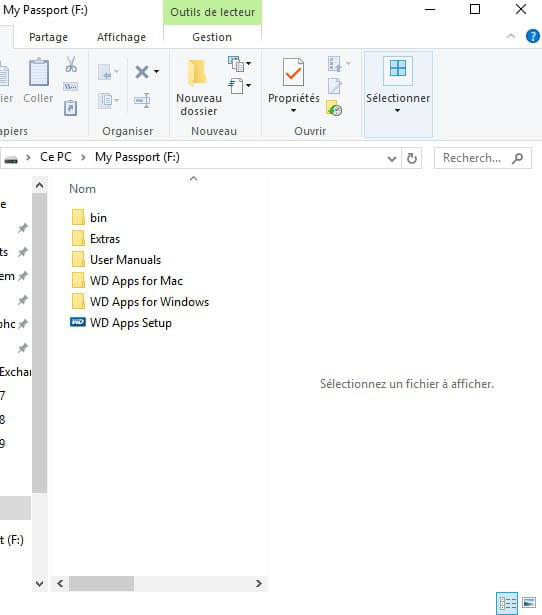Click the file list horizontal scroll-right arrow
The height and width of the screenshot is (615, 542).
click(258, 583)
